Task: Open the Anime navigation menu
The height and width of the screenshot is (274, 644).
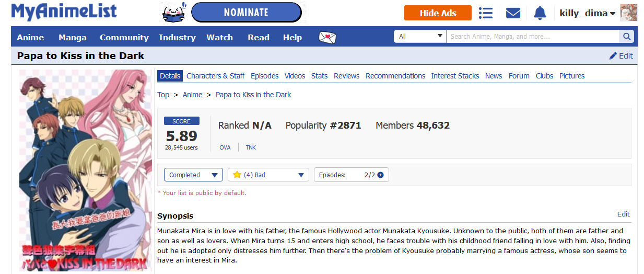Action: pyautogui.click(x=30, y=38)
